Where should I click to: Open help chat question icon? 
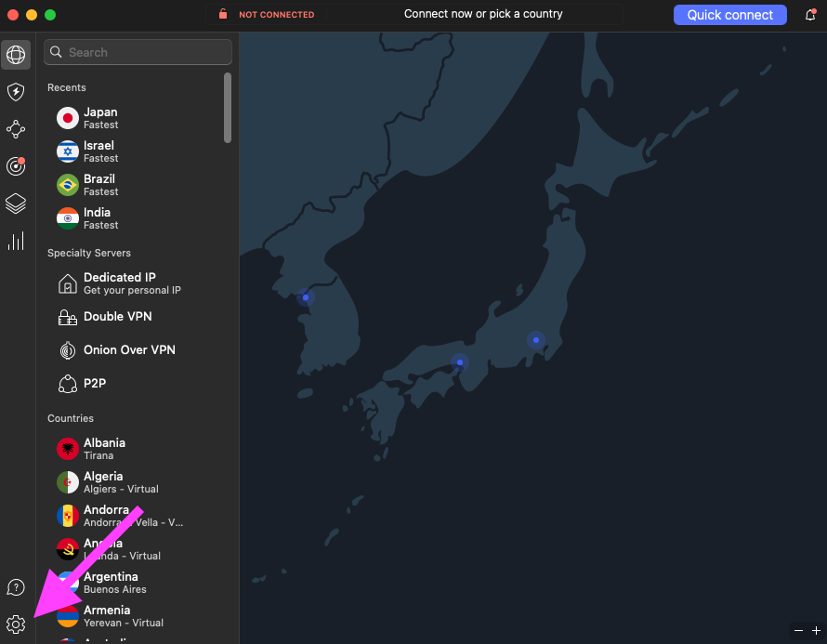point(16,587)
